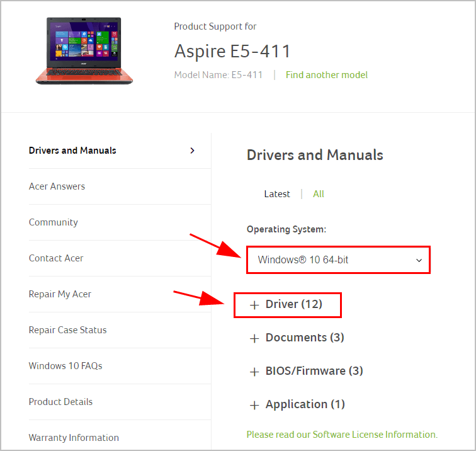Open Windows 10 FAQs sidebar item
The height and width of the screenshot is (451, 476).
65,366
